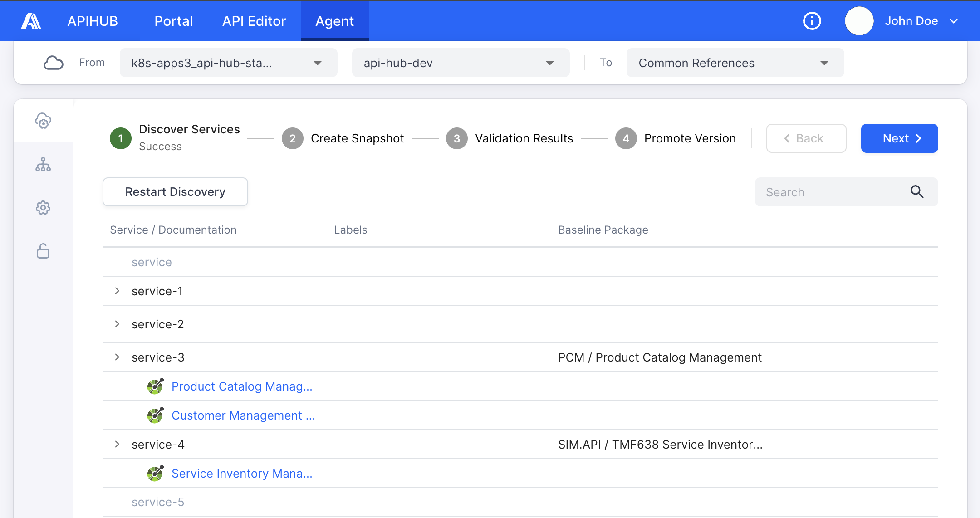Open the unlocked padlock security sidebar icon

point(43,251)
